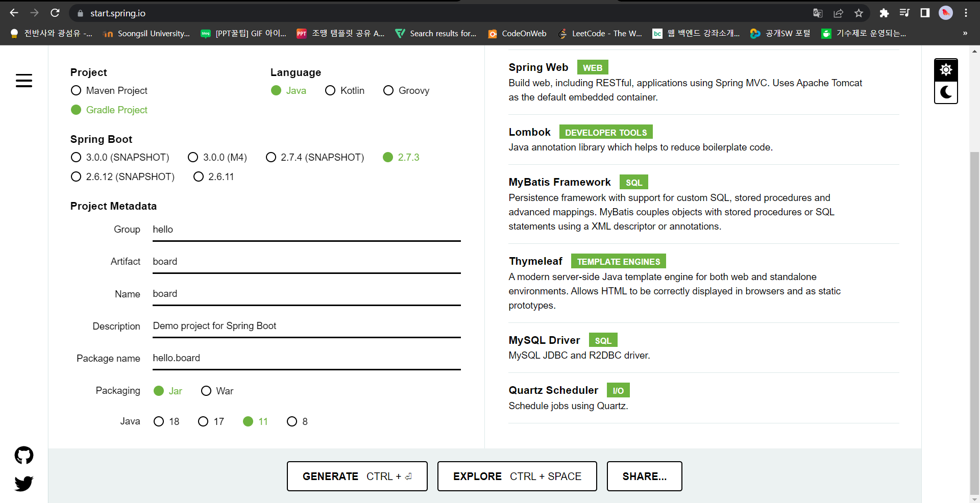Select Java version 11
The height and width of the screenshot is (503, 980).
(x=256, y=421)
